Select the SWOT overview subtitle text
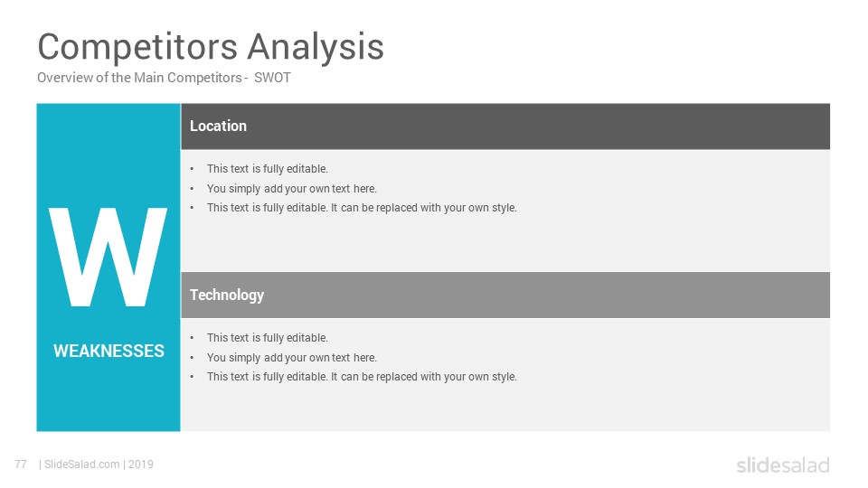This screenshot has height=488, width=868. pos(164,78)
